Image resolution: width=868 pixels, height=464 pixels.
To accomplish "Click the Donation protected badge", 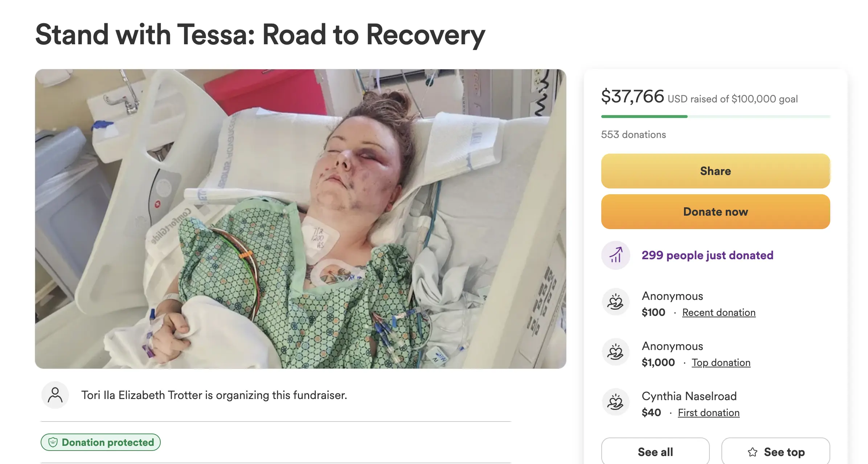I will [x=101, y=442].
